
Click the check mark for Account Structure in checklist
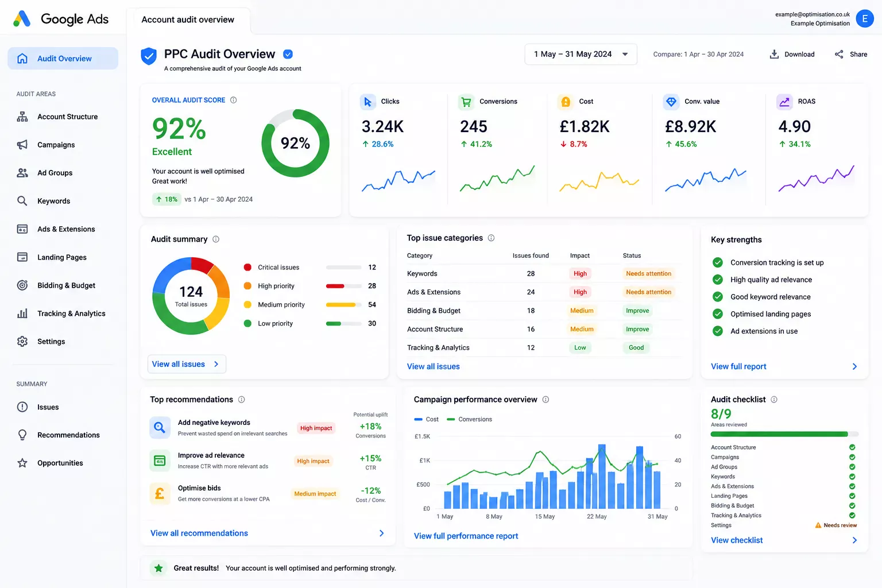[852, 447]
